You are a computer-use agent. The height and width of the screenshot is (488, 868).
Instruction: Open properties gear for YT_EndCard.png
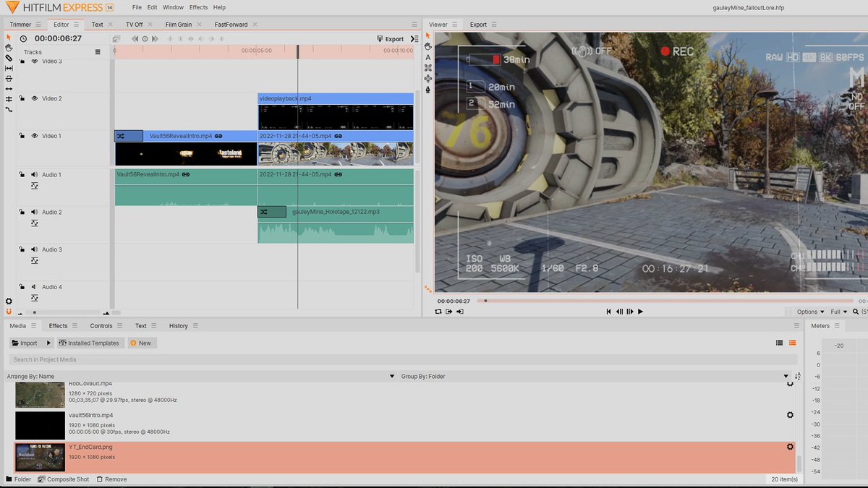pyautogui.click(x=790, y=447)
